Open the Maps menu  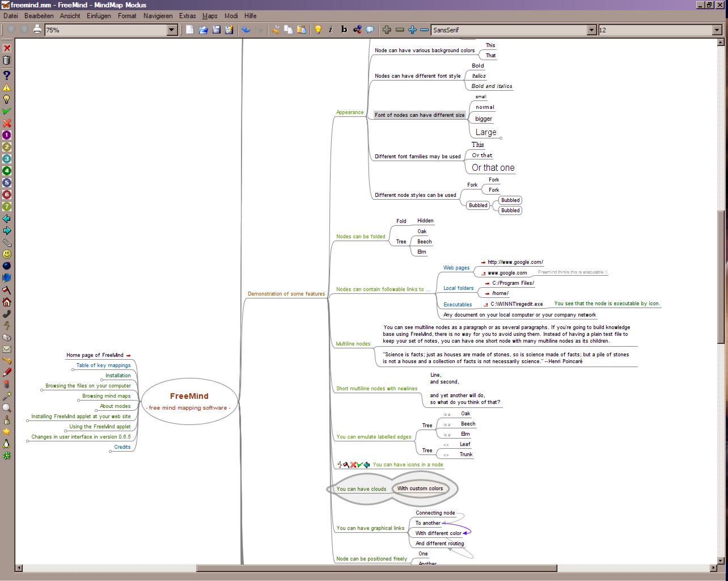click(x=210, y=16)
